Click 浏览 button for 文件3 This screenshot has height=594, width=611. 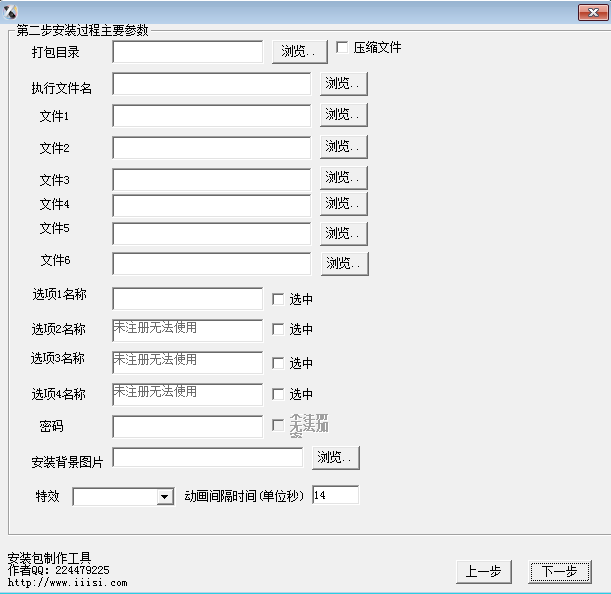coord(344,177)
